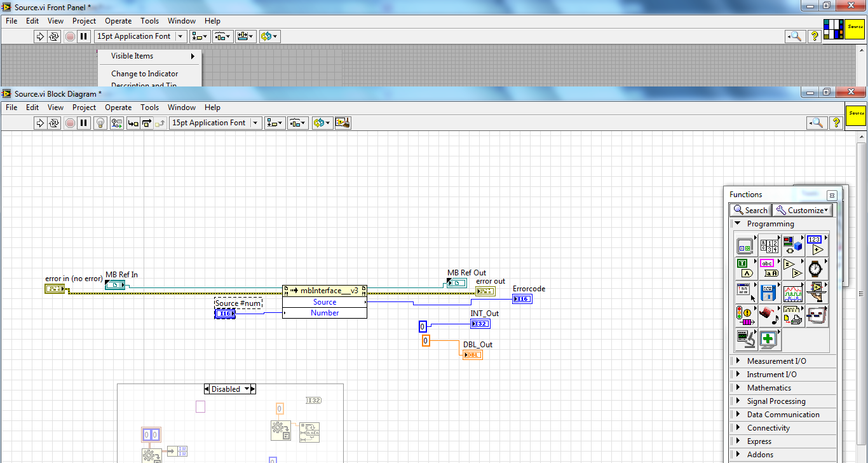868x463 pixels.
Task: Click Search button in Functions palette
Action: coord(750,211)
